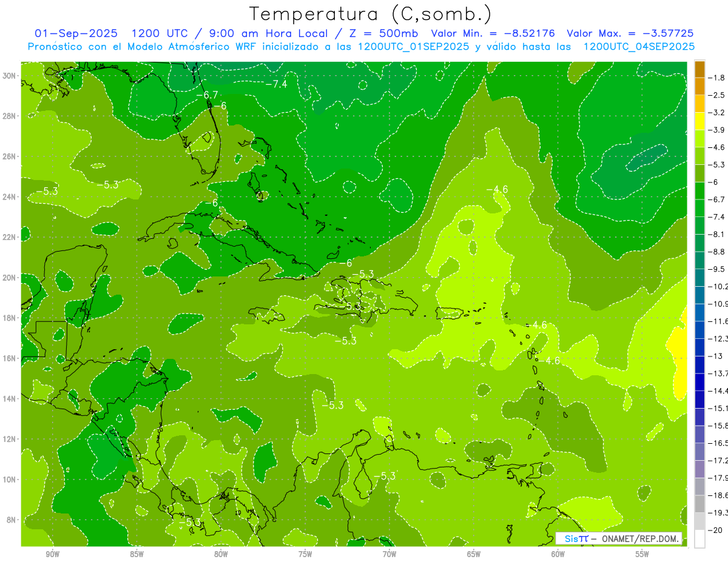The height and width of the screenshot is (562, 728).
Task: Click the dark blue swatch between -13.7 and -14.4
Action: (x=699, y=383)
